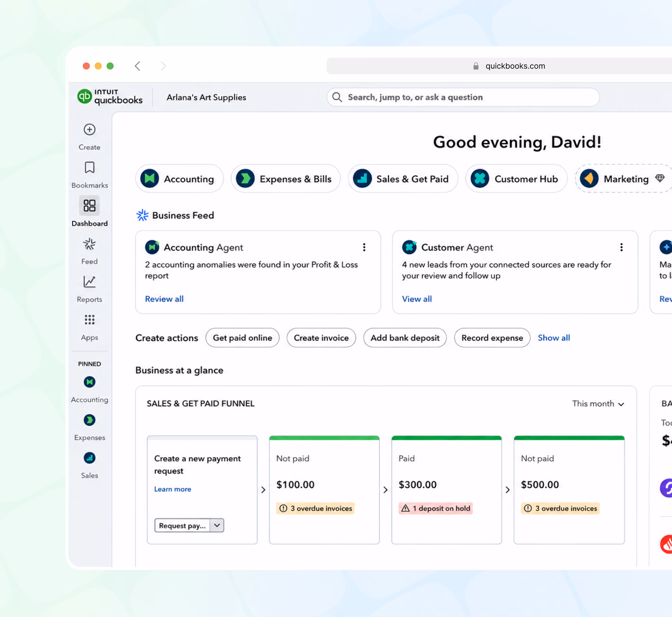The width and height of the screenshot is (672, 617).
Task: Open the Marketing tab pill
Action: click(x=623, y=179)
